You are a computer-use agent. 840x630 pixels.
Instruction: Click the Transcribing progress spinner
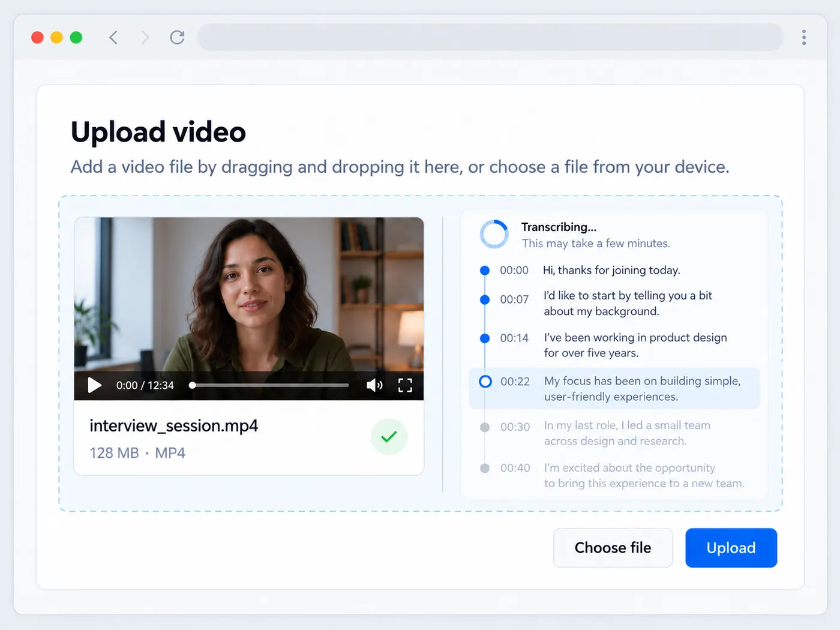click(494, 234)
